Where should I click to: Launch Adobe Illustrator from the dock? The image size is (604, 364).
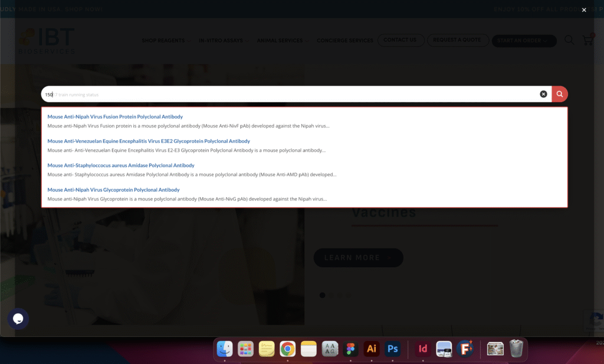(372, 349)
